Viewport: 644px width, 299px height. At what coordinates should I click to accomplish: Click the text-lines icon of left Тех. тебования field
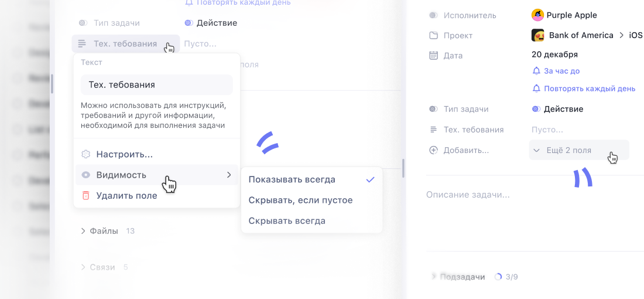click(82, 43)
